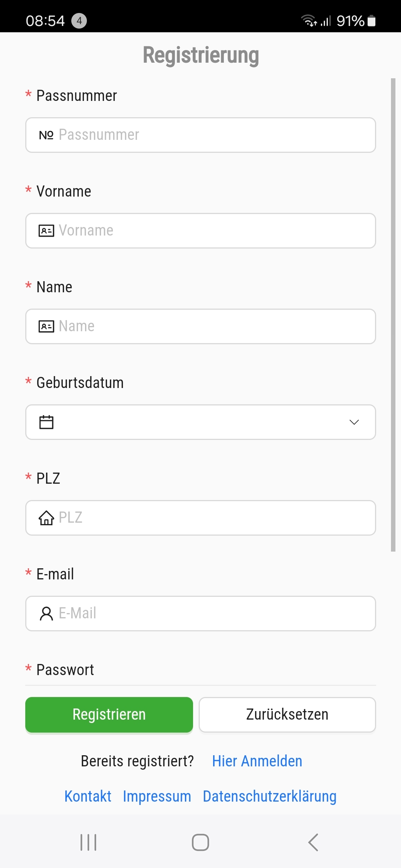Open the Datenschutzerklärung link
The height and width of the screenshot is (868, 401).
coord(270,796)
